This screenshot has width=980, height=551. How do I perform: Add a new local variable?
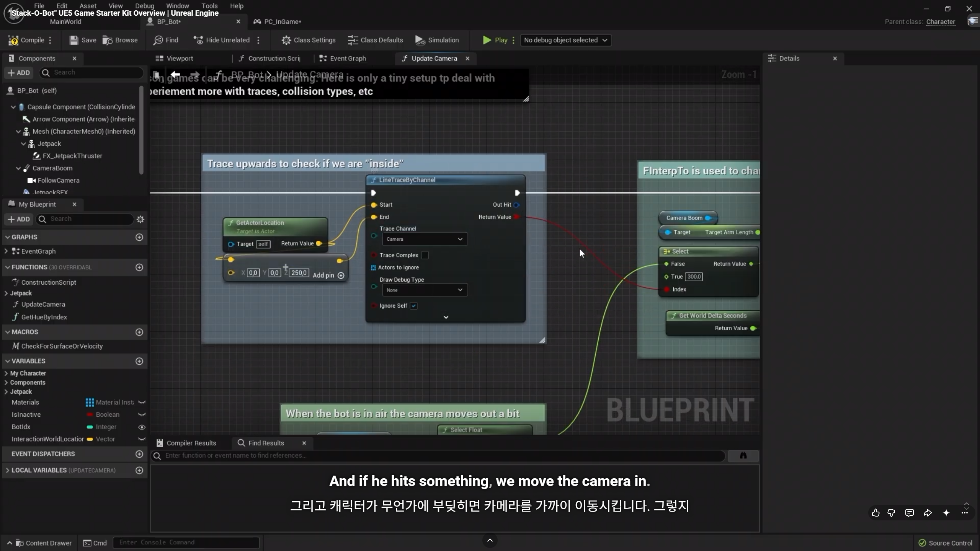(x=139, y=470)
